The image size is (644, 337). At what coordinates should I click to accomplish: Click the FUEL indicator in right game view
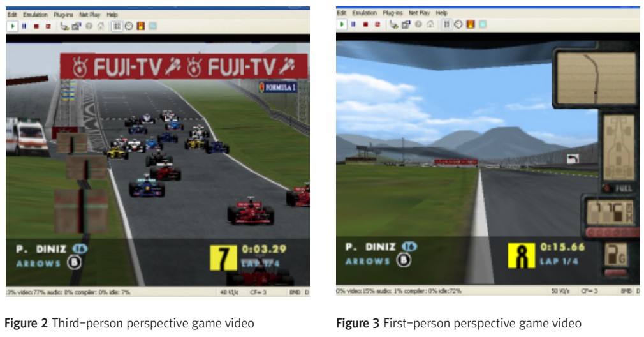(x=619, y=189)
